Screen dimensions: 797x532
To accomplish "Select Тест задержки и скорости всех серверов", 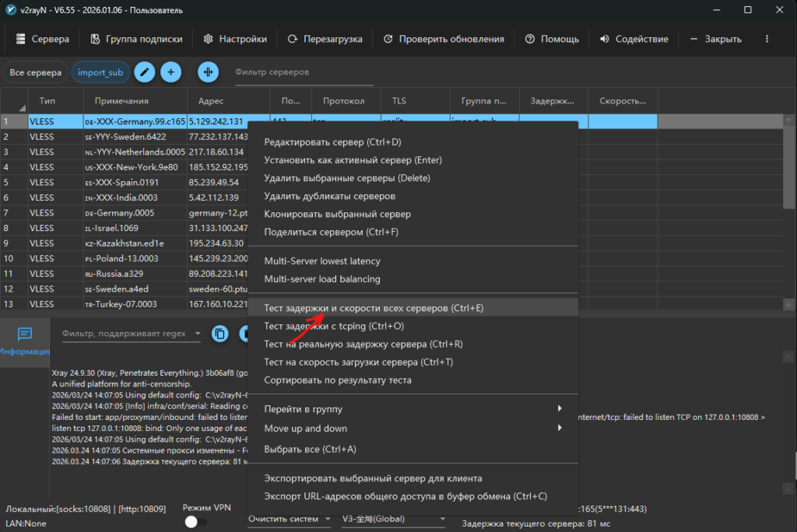I will (x=374, y=308).
